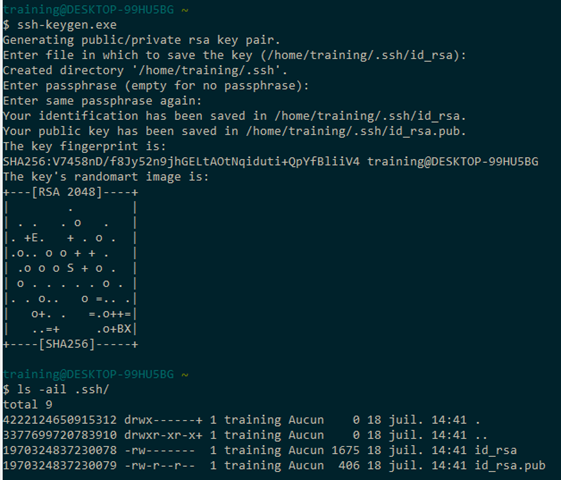Click the 'Generating public/private rsa key pair' line
The image size is (561, 480).
tap(141, 40)
